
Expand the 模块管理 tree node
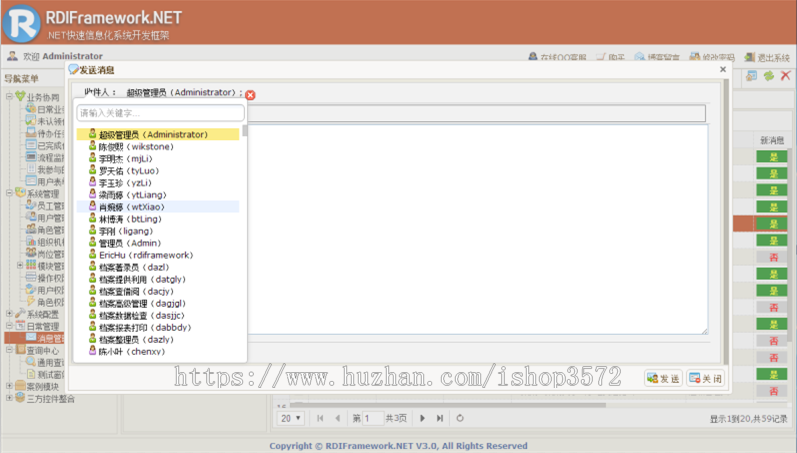pos(20,265)
